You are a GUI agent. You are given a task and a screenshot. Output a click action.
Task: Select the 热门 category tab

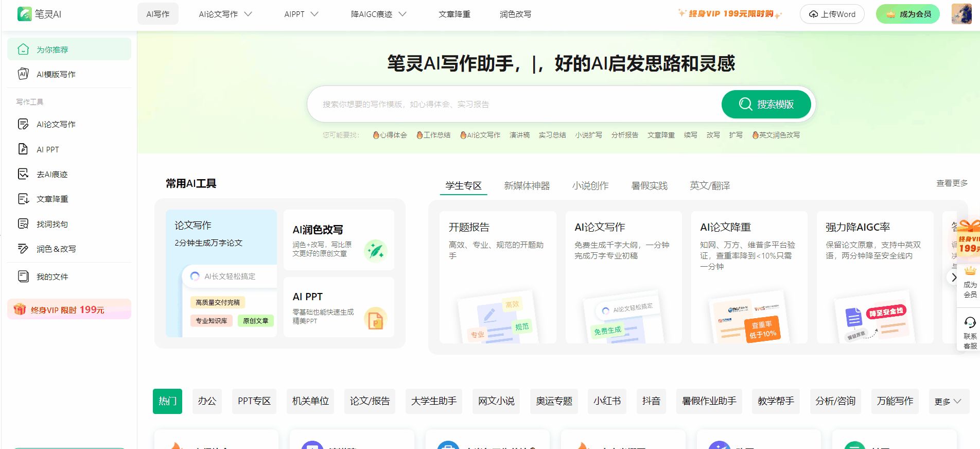[x=167, y=401]
